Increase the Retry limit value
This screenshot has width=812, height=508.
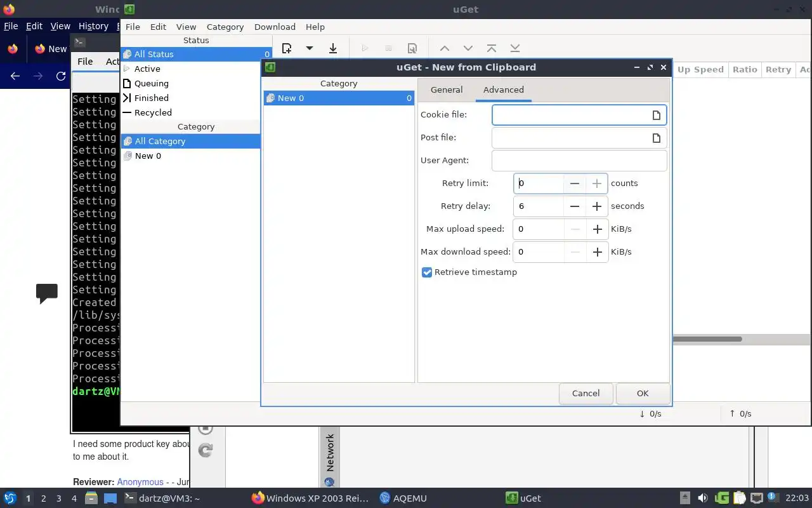click(x=597, y=184)
